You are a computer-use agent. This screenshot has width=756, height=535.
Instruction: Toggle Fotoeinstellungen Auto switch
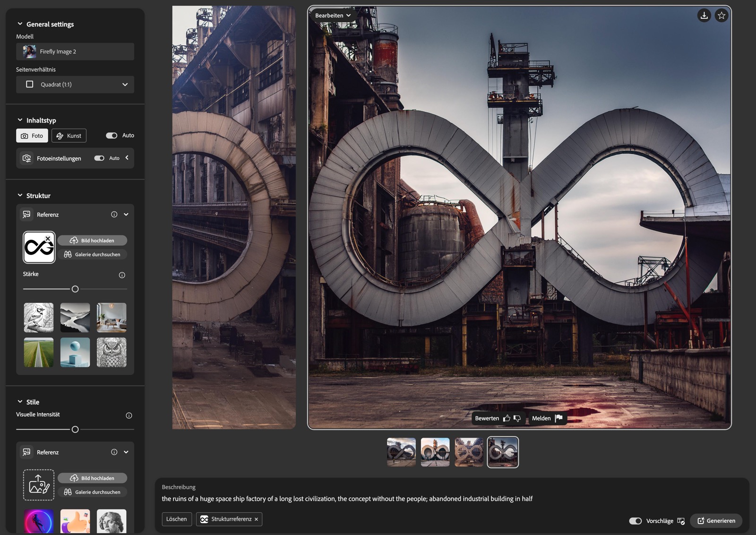click(99, 158)
